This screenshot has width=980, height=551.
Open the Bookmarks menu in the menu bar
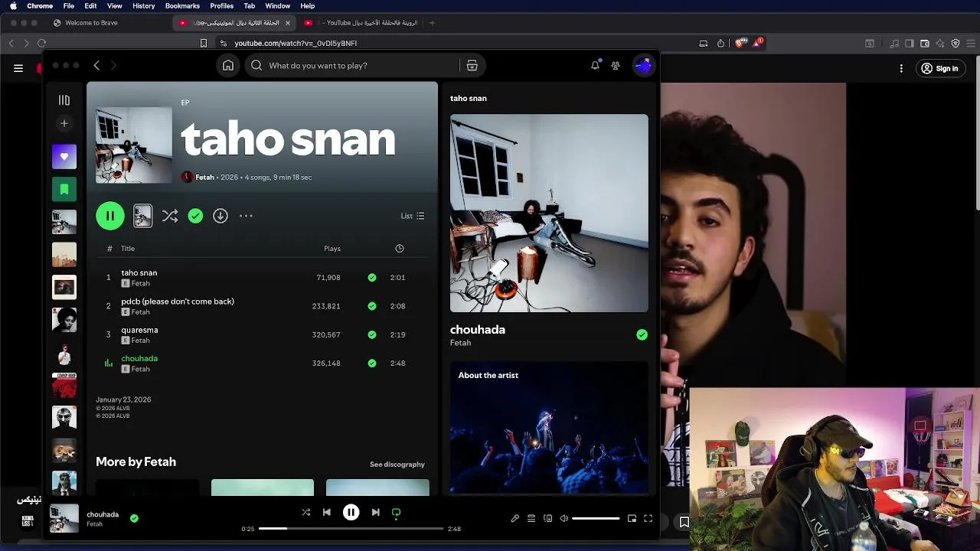tap(182, 6)
